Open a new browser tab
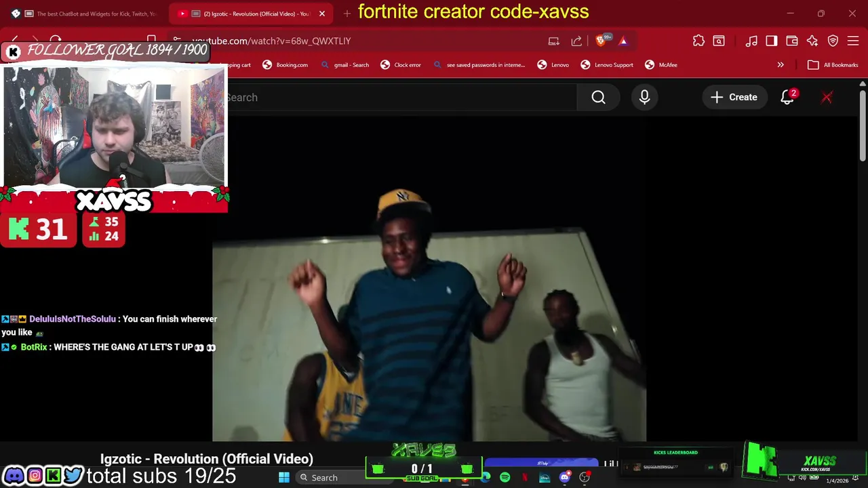This screenshot has height=488, width=868. (347, 14)
